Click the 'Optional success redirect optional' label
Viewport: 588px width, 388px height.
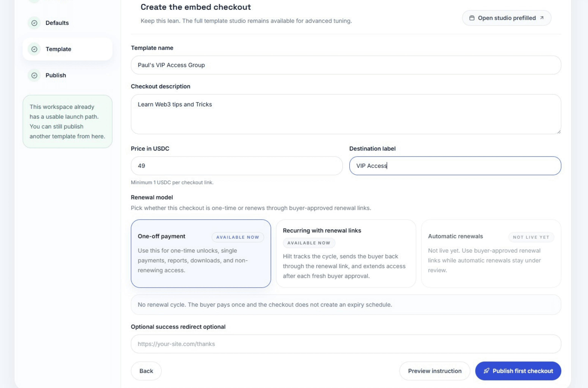click(x=178, y=327)
